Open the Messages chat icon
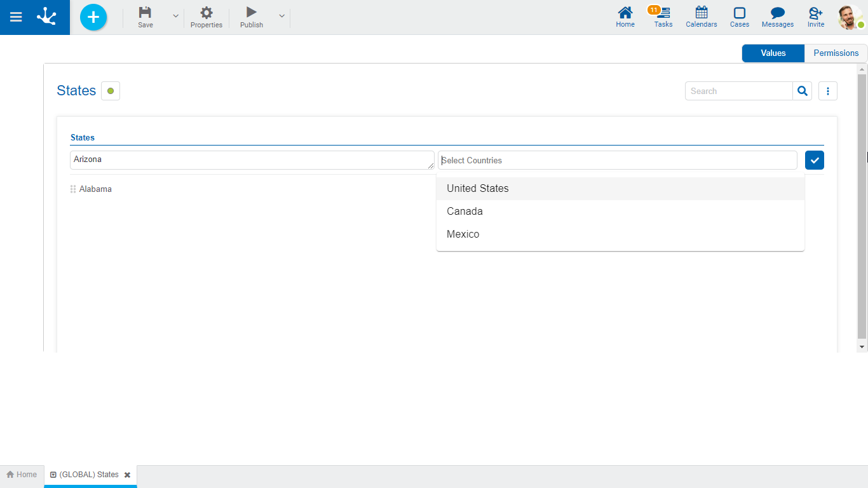 (777, 17)
